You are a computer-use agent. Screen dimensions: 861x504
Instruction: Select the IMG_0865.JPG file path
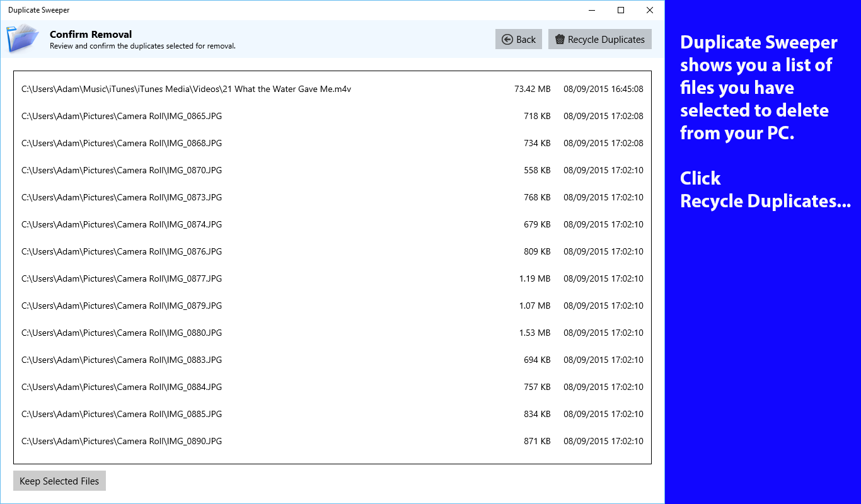click(x=122, y=117)
